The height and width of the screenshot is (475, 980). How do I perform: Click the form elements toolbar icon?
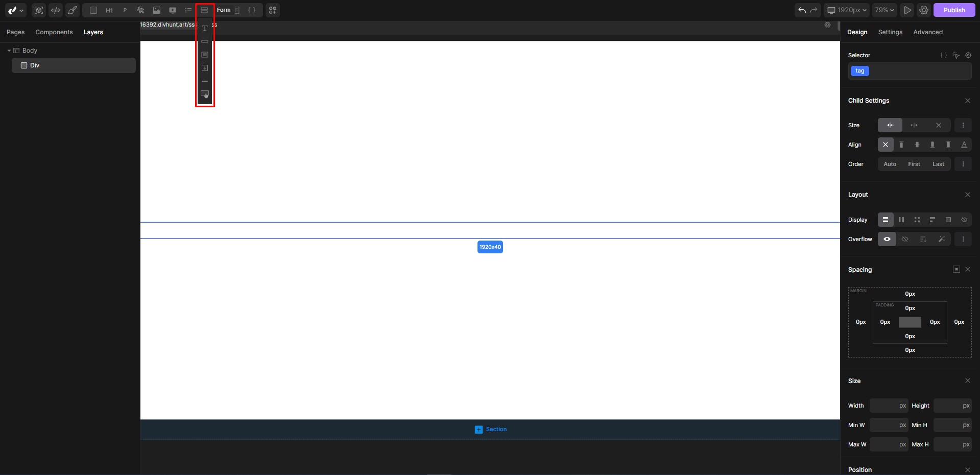(x=204, y=10)
